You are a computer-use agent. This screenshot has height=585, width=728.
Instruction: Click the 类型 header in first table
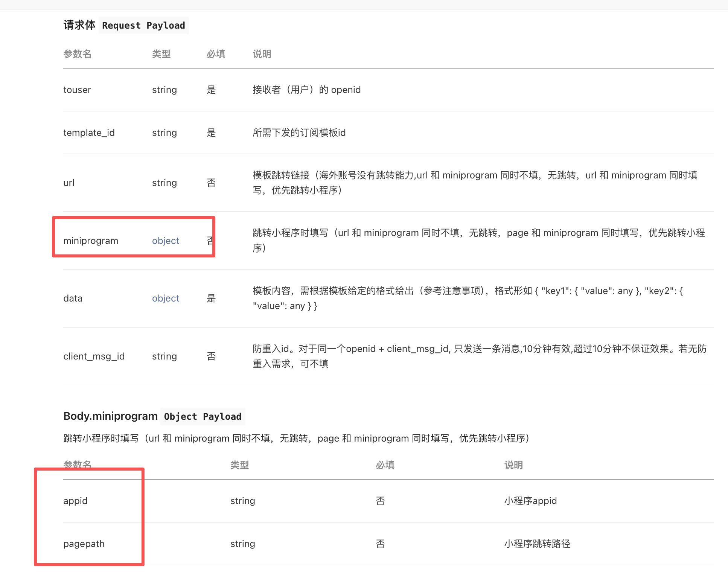point(161,54)
